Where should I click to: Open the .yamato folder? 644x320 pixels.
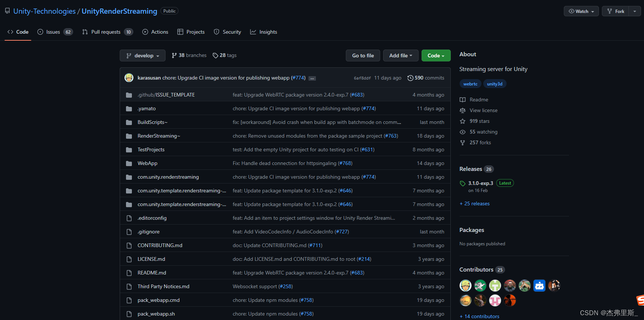click(146, 108)
